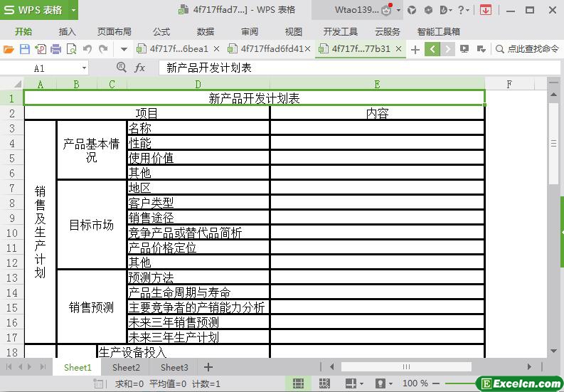
Task: Open the 插入 ribbon tab
Action: (68, 32)
